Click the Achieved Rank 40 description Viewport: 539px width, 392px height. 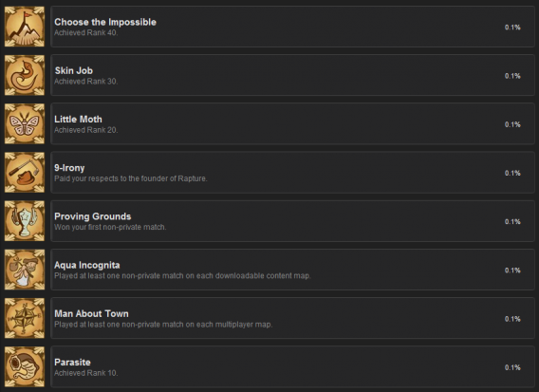point(86,32)
